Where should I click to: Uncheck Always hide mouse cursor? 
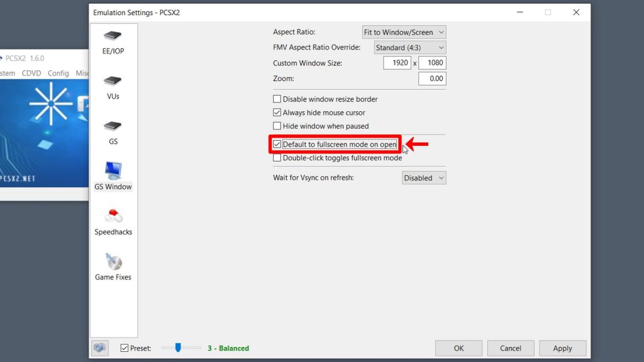pyautogui.click(x=277, y=112)
